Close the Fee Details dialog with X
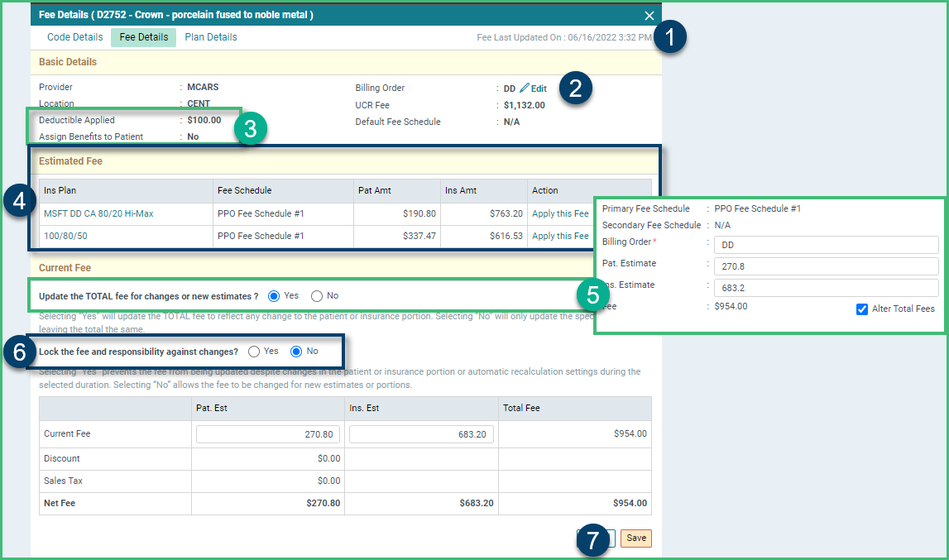The width and height of the screenshot is (949, 560). pos(649,16)
